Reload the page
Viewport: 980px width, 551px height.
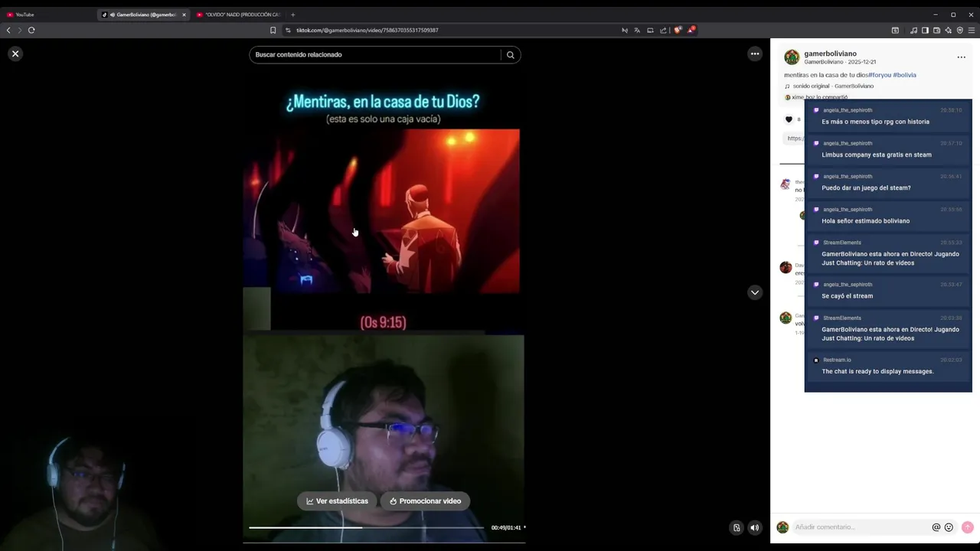tap(31, 30)
